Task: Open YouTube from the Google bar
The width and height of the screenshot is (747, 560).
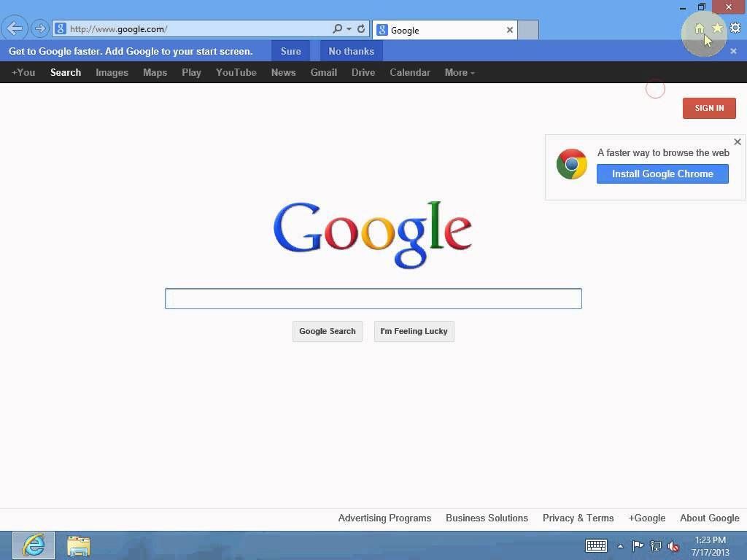Action: (x=236, y=72)
